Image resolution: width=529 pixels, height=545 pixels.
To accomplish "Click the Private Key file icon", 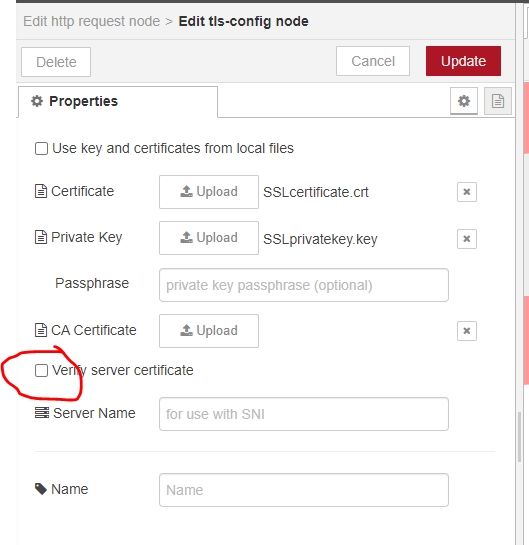I will (x=41, y=237).
